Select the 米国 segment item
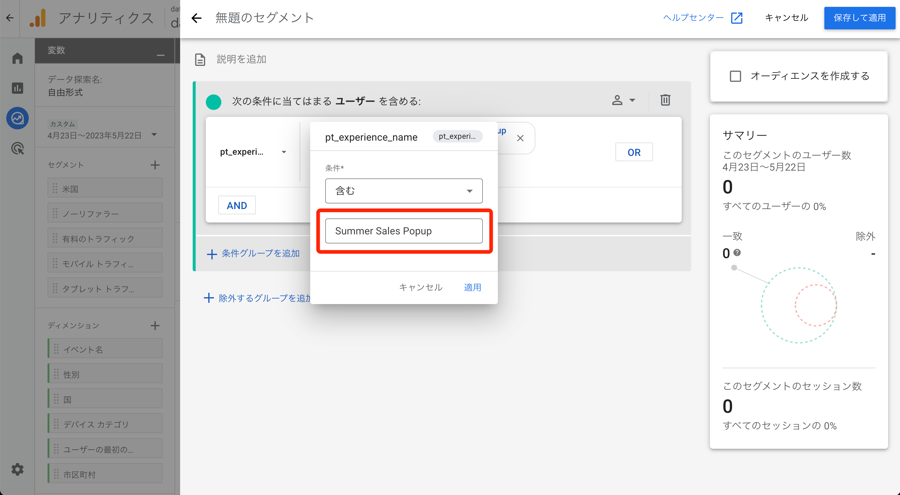Image resolution: width=900 pixels, height=495 pixels. (104, 189)
